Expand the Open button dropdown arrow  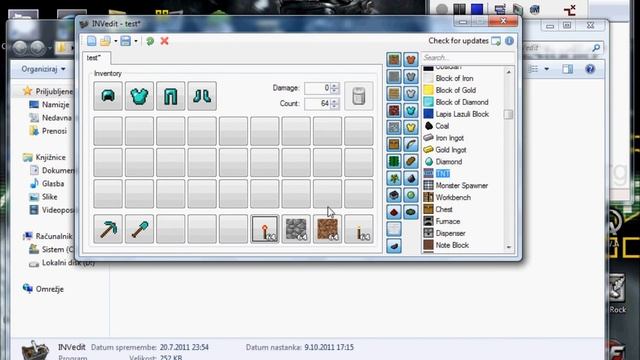tap(116, 41)
